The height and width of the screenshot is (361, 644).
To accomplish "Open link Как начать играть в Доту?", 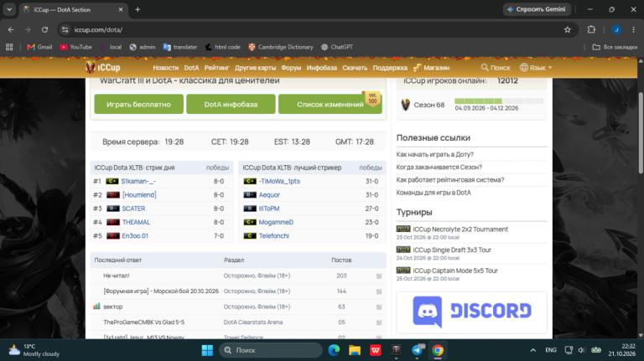I will tap(435, 154).
